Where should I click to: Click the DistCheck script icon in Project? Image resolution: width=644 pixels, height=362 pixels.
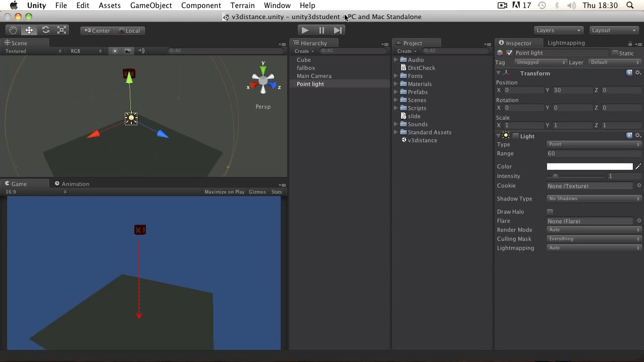[x=403, y=68]
